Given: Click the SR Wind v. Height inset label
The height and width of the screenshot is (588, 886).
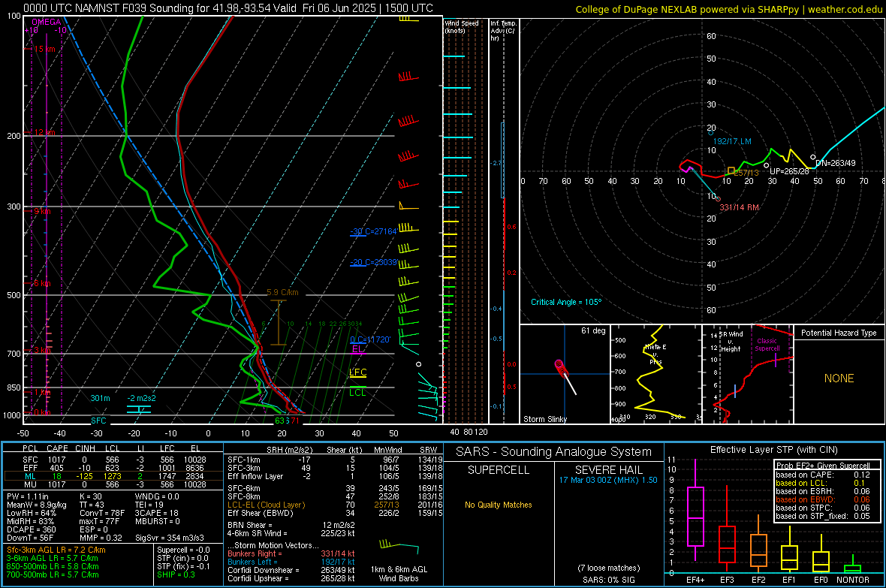Looking at the screenshot, I should 731,342.
